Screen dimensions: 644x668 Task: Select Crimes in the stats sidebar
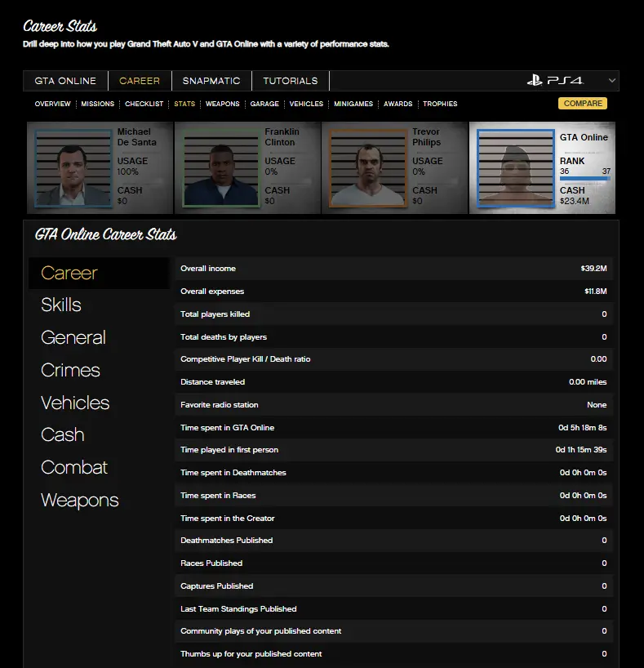click(x=70, y=370)
